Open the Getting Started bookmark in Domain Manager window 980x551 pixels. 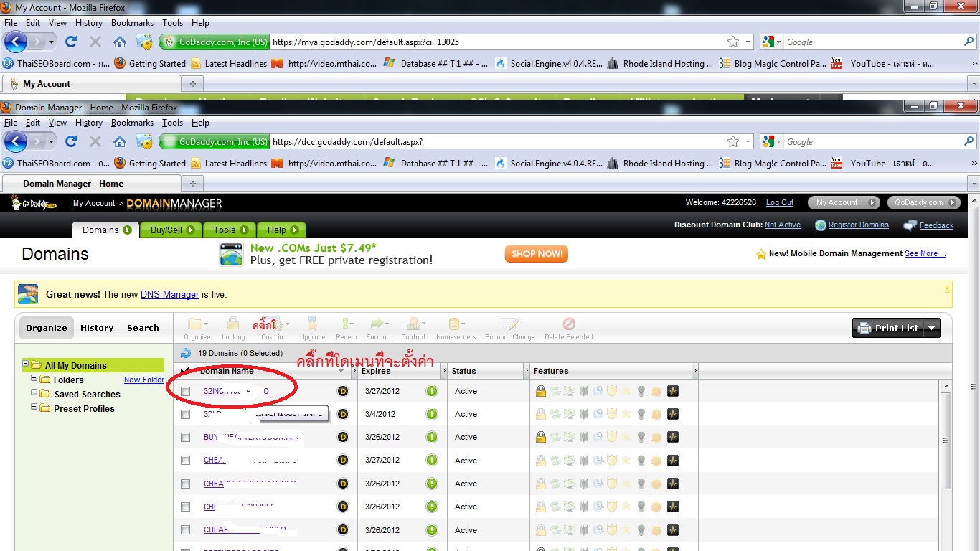point(150,163)
